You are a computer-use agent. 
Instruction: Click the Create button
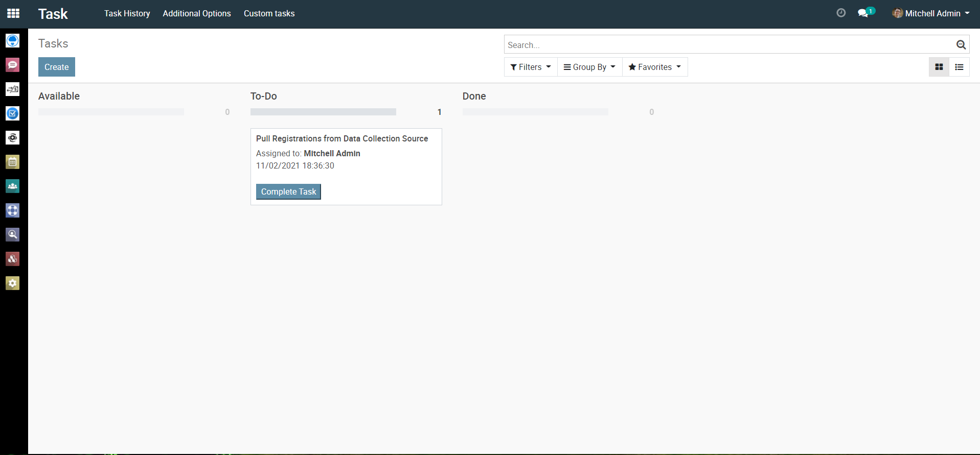point(56,67)
